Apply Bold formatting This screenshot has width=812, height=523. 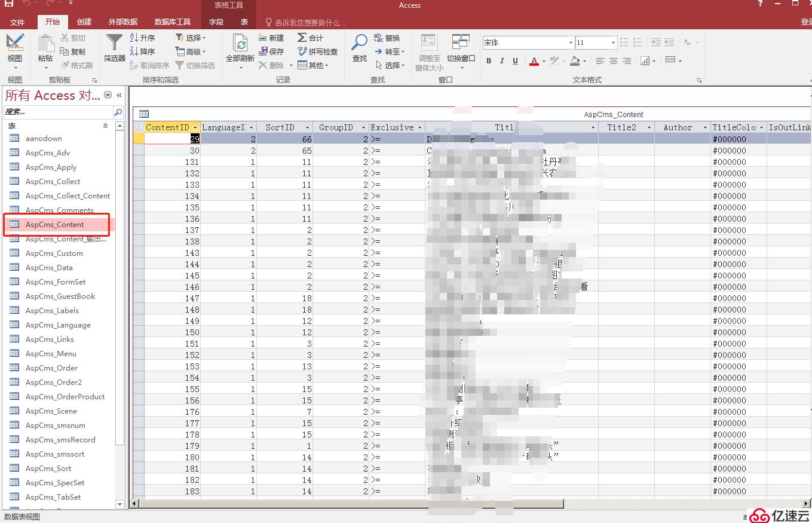pyautogui.click(x=489, y=61)
